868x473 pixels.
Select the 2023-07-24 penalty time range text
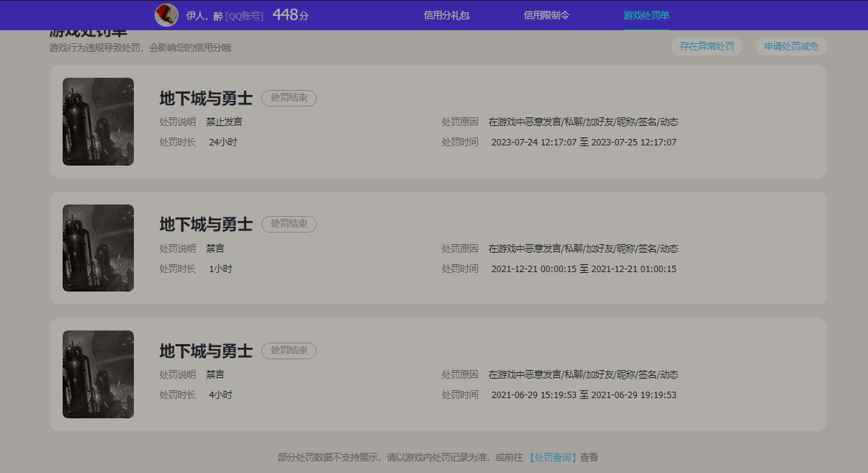click(x=584, y=143)
